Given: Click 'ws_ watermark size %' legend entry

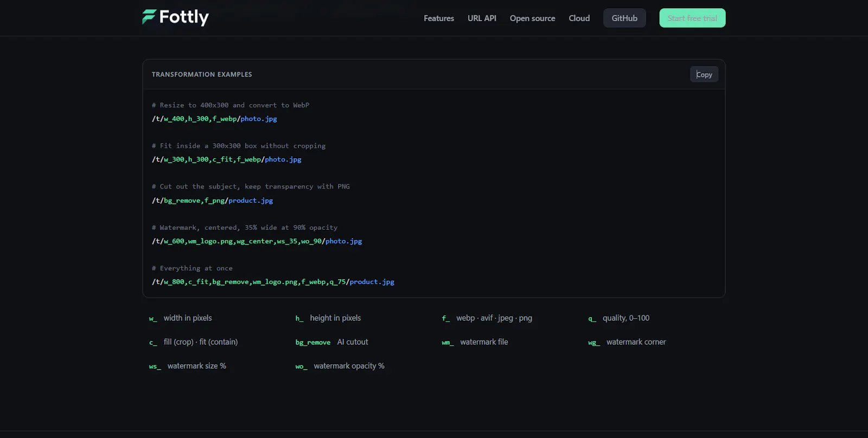Looking at the screenshot, I should (x=188, y=366).
